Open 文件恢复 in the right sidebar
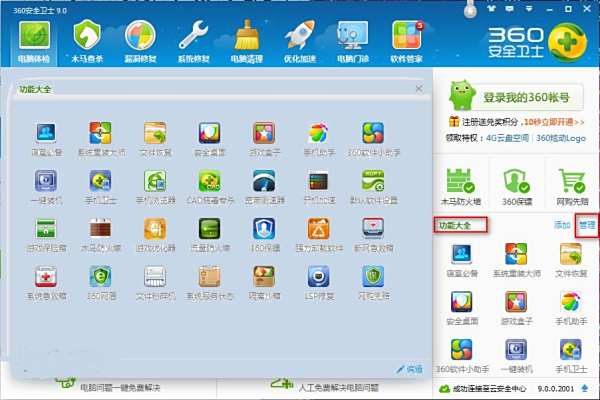 [571, 260]
